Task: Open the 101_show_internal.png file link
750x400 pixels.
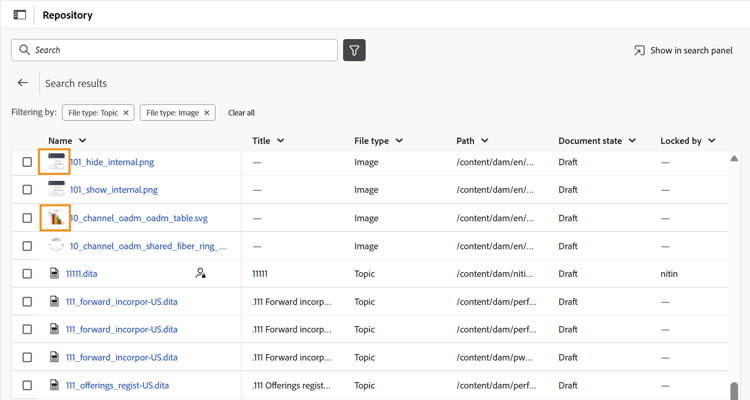Action: tap(113, 189)
